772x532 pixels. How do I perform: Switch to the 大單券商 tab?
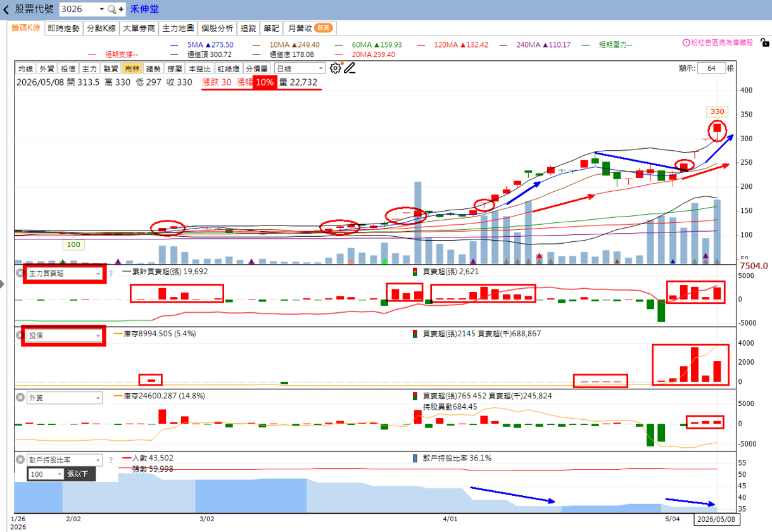pyautogui.click(x=139, y=28)
